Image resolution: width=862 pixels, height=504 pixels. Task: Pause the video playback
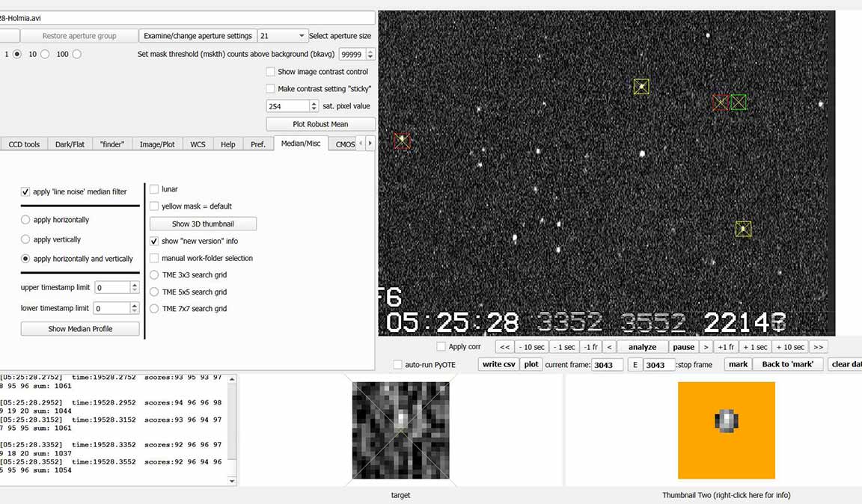(683, 347)
